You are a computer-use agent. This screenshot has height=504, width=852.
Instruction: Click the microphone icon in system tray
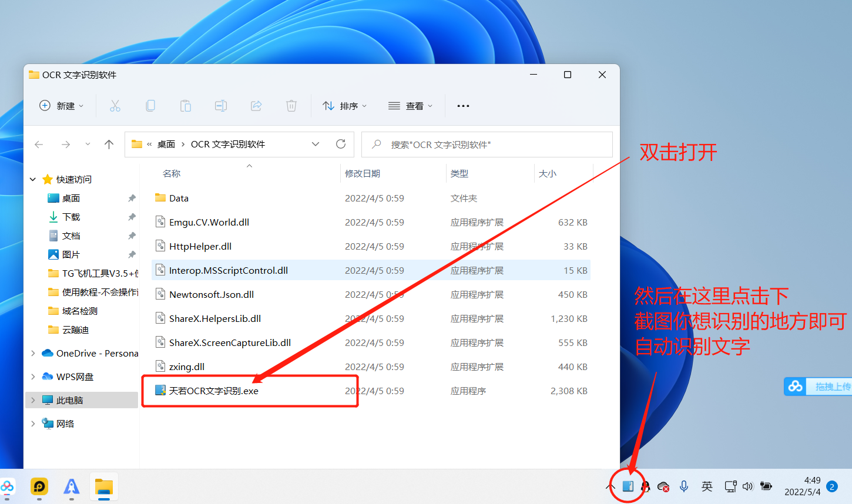tap(684, 486)
